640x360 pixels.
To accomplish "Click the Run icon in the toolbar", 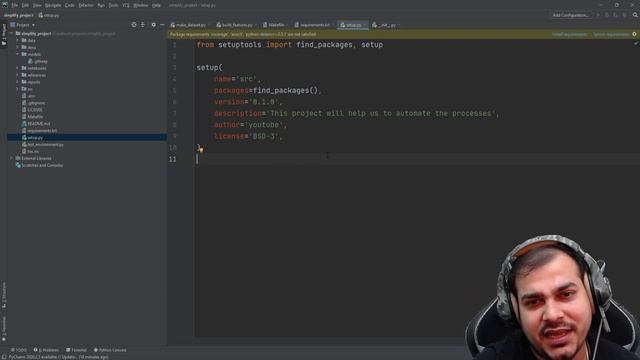I will click(598, 15).
